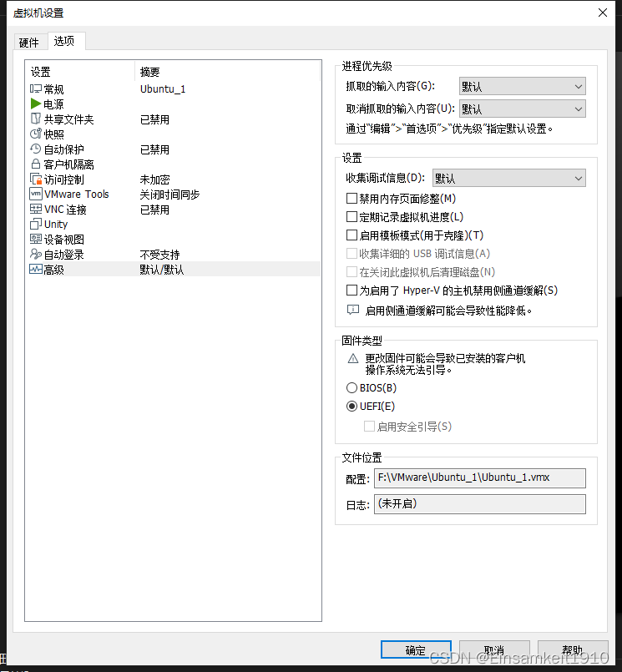622x672 pixels.
Task: Open 抓取的输入内容(G) dropdown
Action: (x=522, y=87)
